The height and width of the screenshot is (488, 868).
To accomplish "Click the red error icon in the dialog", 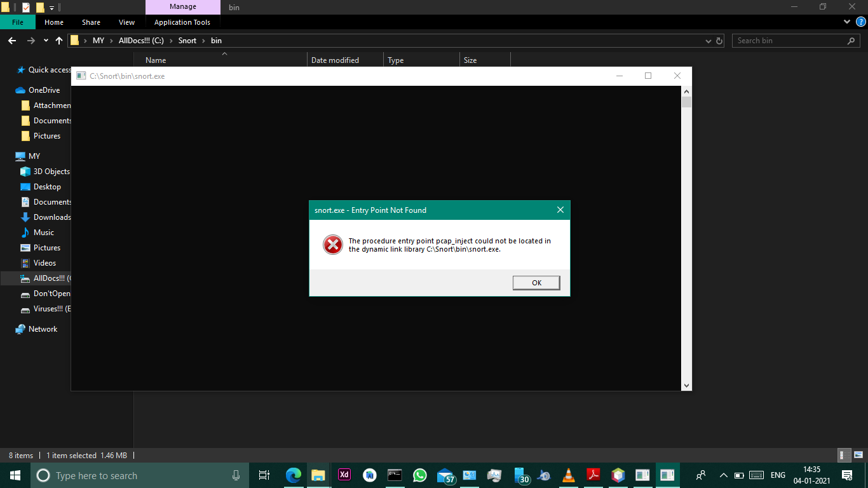I will coord(333,245).
